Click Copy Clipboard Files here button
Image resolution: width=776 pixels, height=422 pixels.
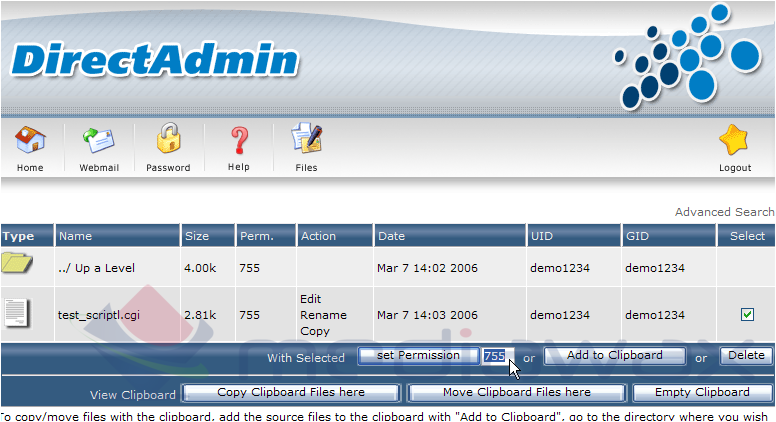[291, 393]
